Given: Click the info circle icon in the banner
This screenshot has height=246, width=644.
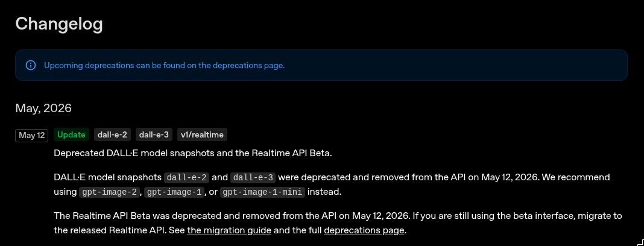Looking at the screenshot, I should 31,65.
